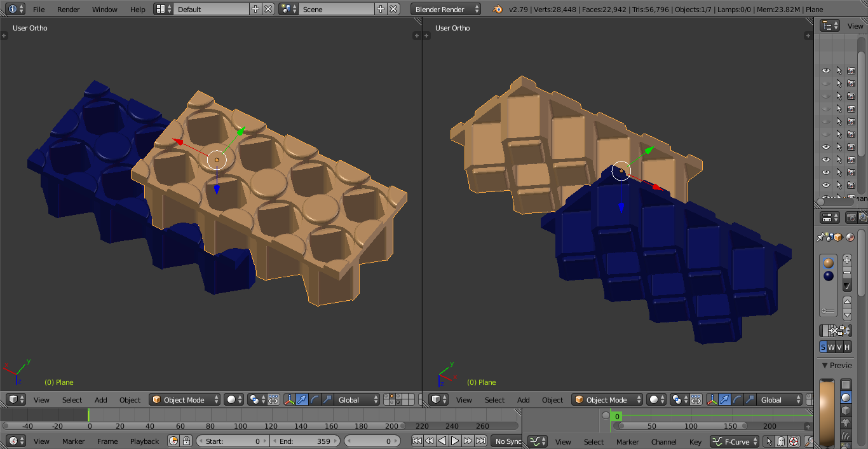Enable translate manipulator in right viewport
868x449 pixels.
pyautogui.click(x=724, y=399)
